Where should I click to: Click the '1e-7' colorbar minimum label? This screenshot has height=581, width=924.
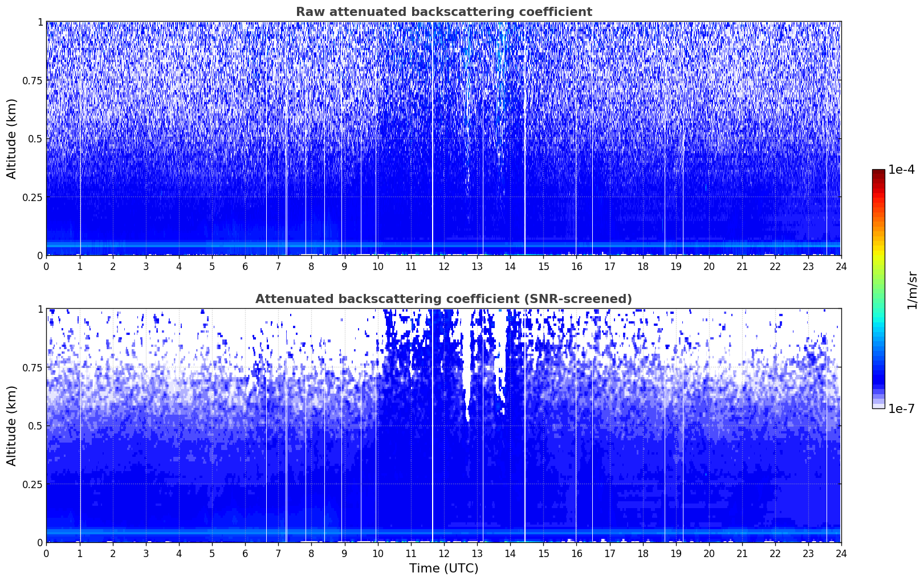pyautogui.click(x=901, y=408)
